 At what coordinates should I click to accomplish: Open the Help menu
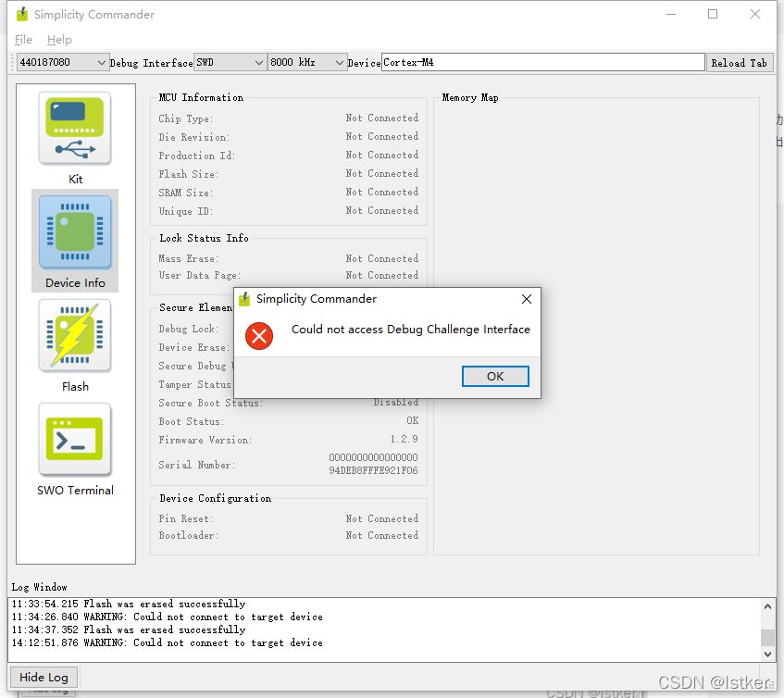(59, 40)
